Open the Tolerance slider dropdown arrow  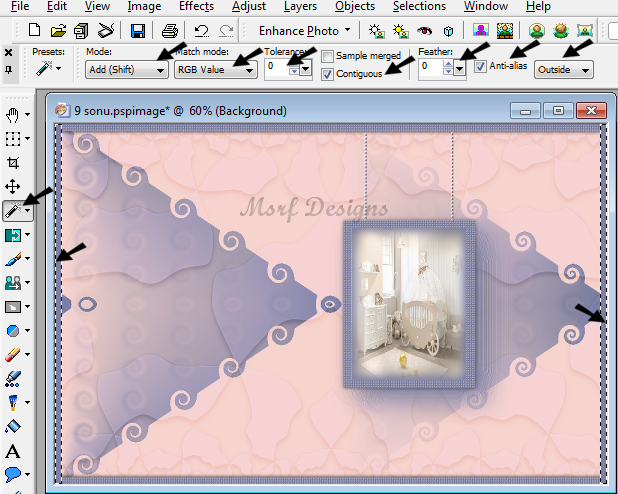pyautogui.click(x=306, y=69)
